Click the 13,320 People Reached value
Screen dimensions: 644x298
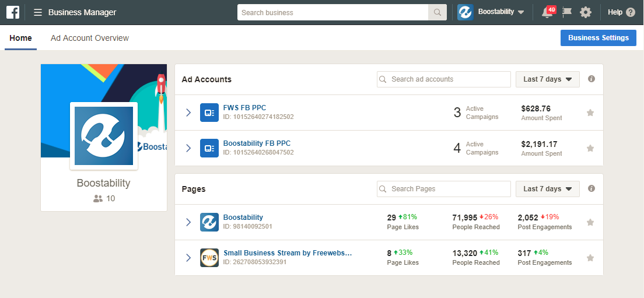[x=464, y=253]
